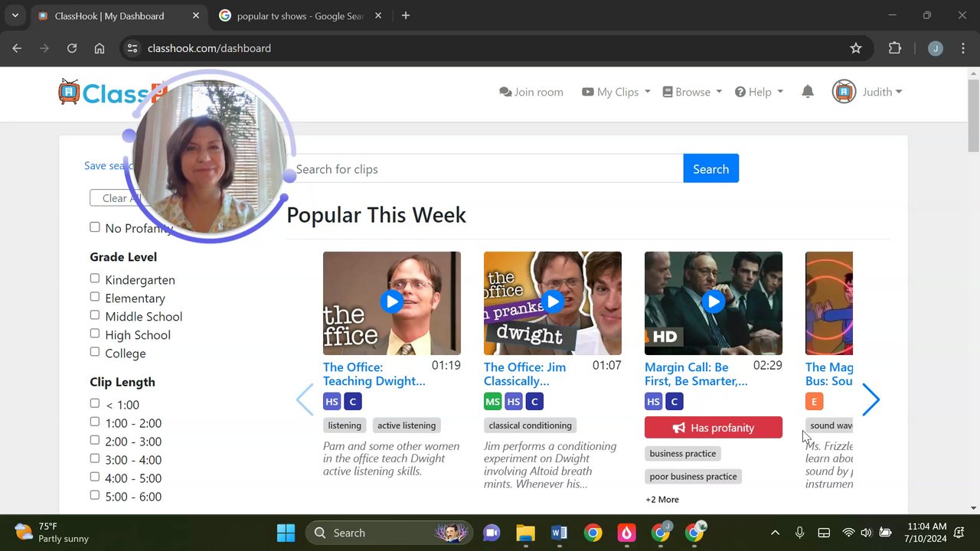Open File Explorer from taskbar
This screenshot has height=551, width=980.
[x=525, y=533]
